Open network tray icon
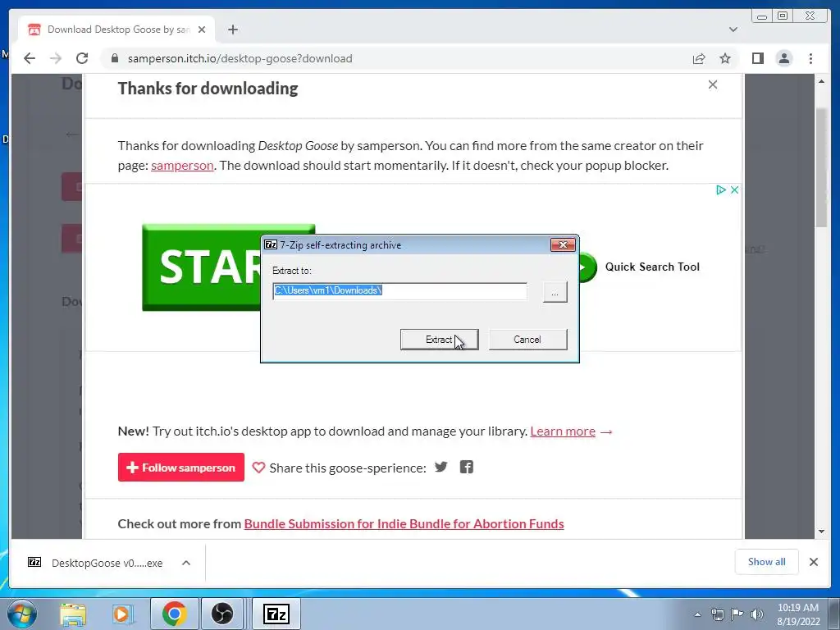This screenshot has width=840, height=630. click(717, 614)
